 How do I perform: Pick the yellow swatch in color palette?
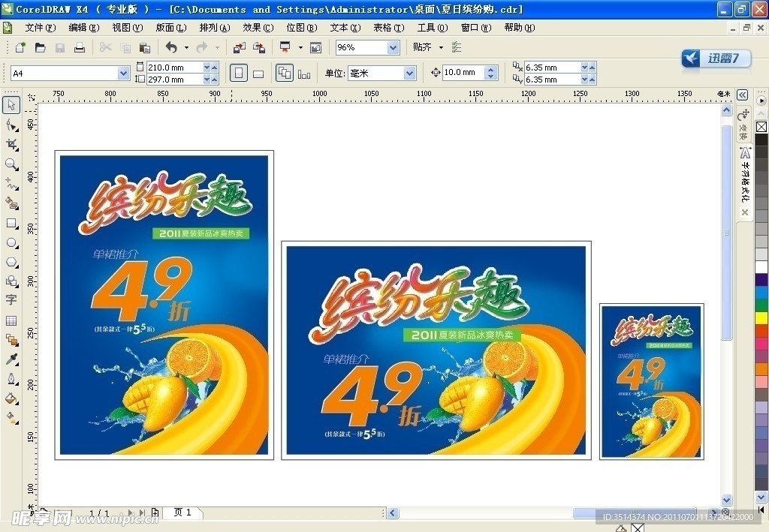[761, 317]
